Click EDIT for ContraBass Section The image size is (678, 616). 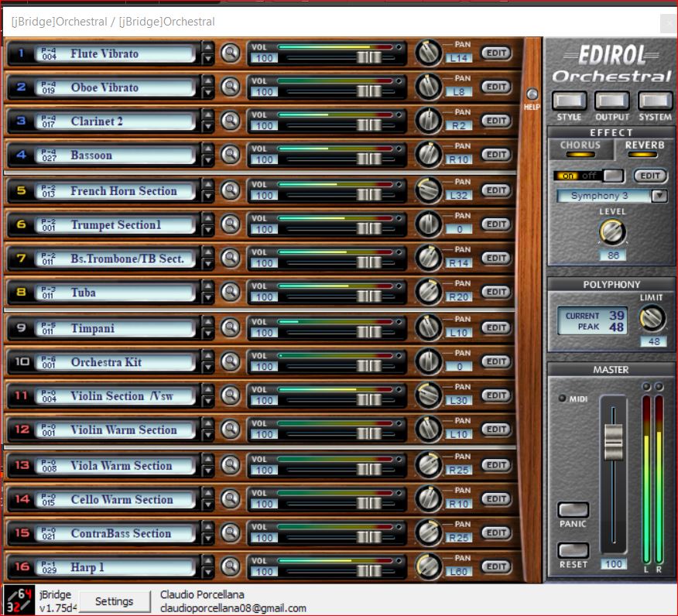pos(496,532)
